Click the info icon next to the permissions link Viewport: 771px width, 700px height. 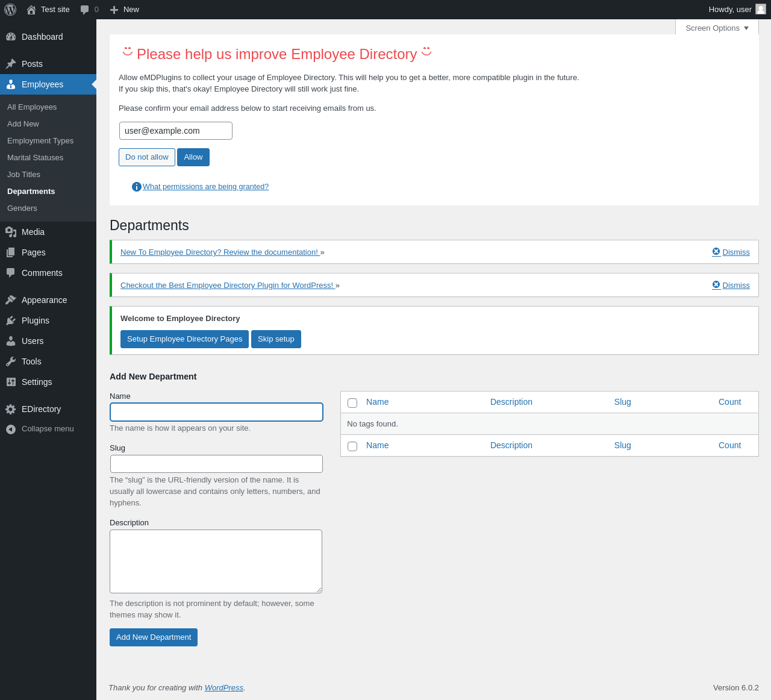(x=137, y=187)
